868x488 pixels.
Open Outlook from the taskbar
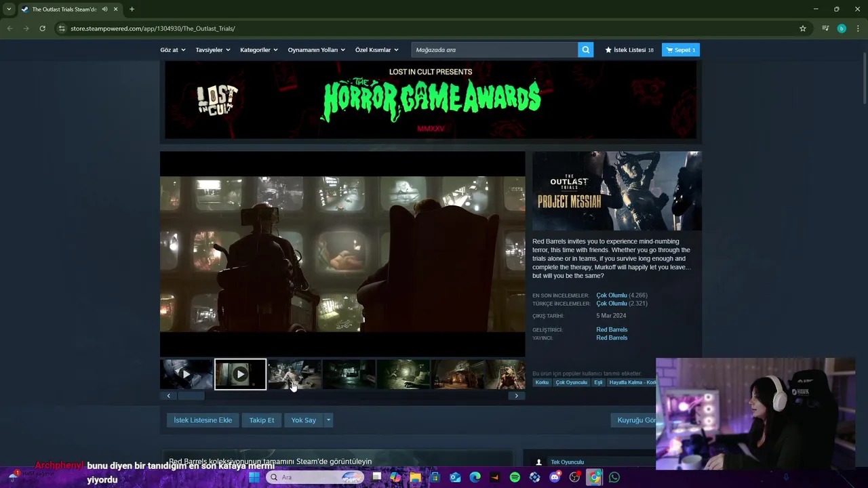click(x=455, y=477)
